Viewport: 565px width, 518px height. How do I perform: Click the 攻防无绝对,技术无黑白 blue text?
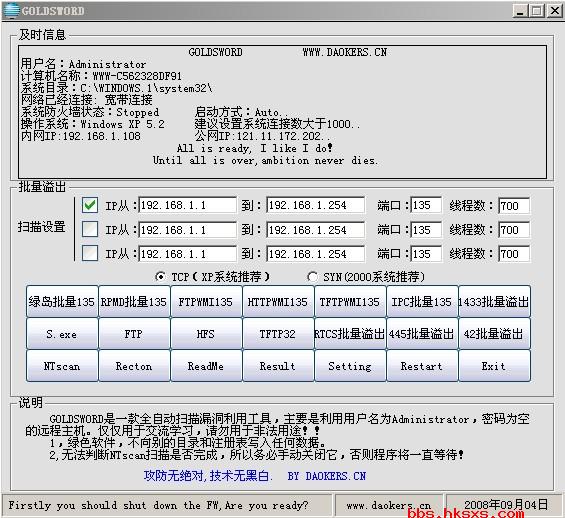click(x=208, y=476)
